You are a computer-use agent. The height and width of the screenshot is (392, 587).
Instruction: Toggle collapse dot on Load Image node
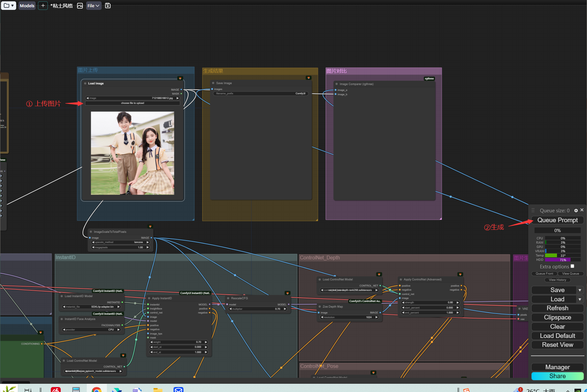click(85, 83)
